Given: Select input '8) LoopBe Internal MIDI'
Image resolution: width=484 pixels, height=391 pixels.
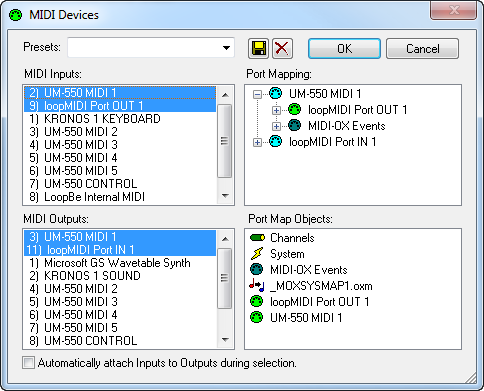Looking at the screenshot, I should [x=120, y=197].
